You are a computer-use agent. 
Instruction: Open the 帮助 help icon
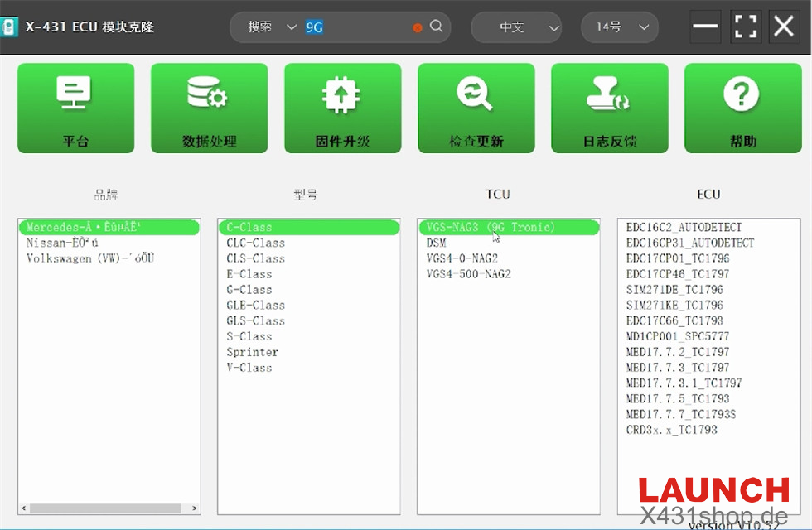pos(742,108)
